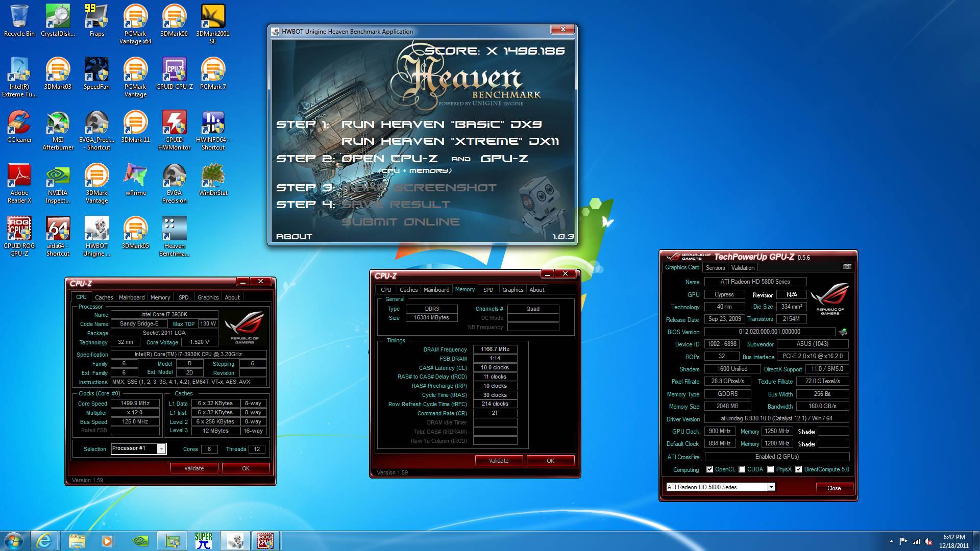
Task: Click OK in Memory CPU-Z window
Action: pos(550,461)
